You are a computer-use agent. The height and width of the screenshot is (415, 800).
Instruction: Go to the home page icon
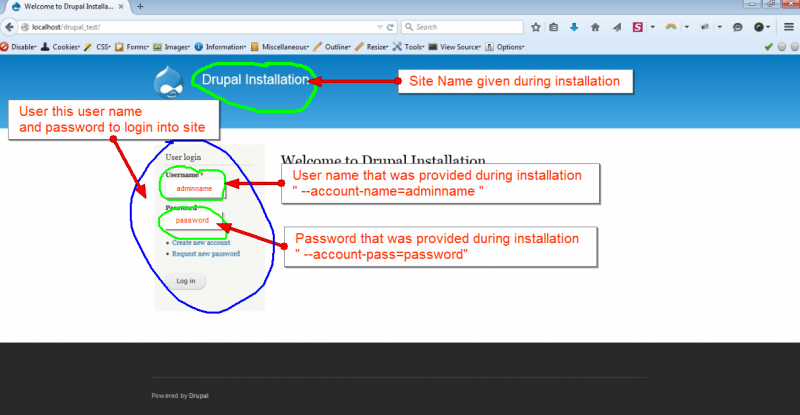click(x=595, y=27)
